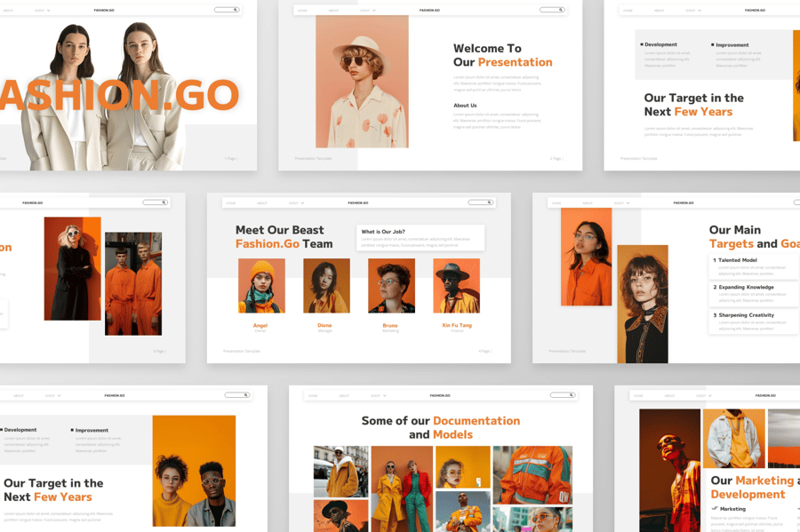800x532 pixels.
Task: Click the Marketing megaphone icon
Action: (x=715, y=509)
